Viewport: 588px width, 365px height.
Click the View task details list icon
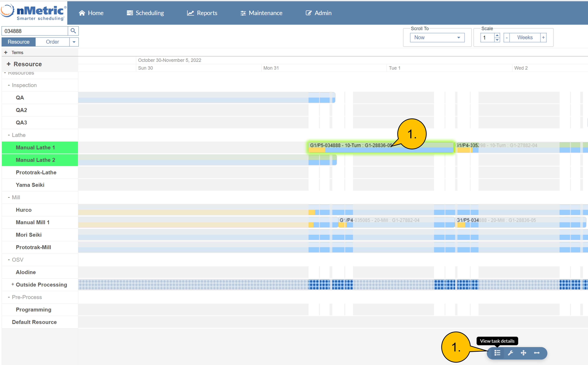(497, 353)
